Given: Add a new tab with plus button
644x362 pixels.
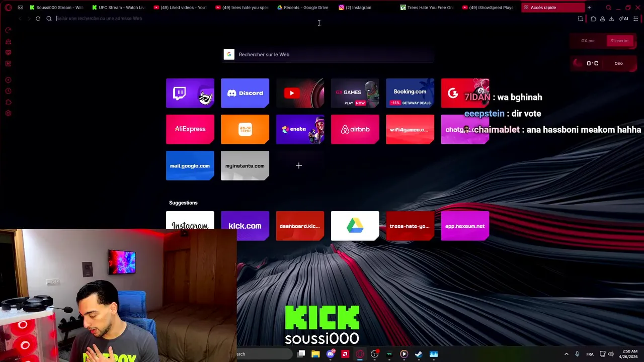Looking at the screenshot, I should click(x=589, y=8).
